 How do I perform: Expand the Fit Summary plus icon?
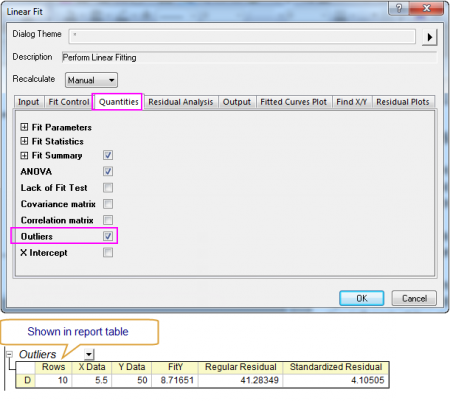24,155
